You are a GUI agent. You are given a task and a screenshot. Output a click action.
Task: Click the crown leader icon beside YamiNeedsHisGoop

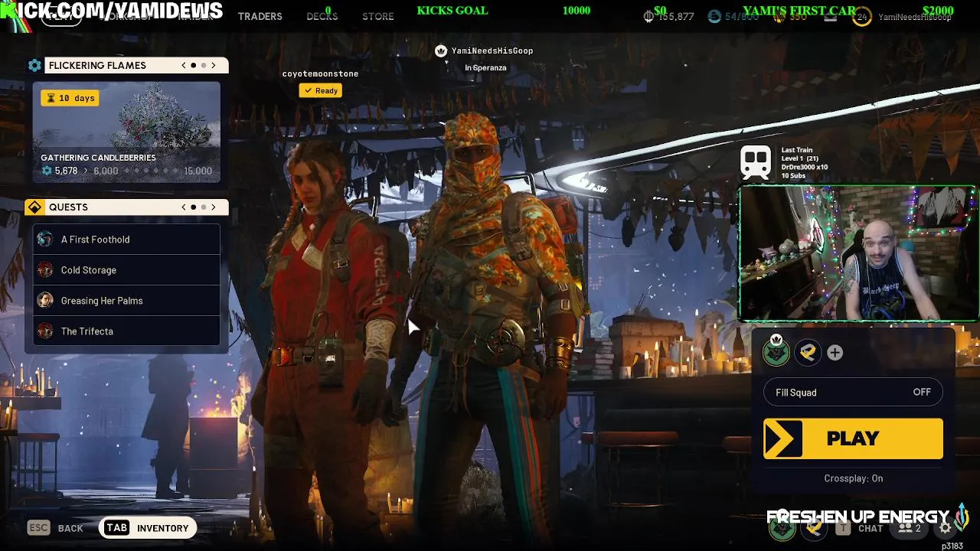(x=441, y=51)
